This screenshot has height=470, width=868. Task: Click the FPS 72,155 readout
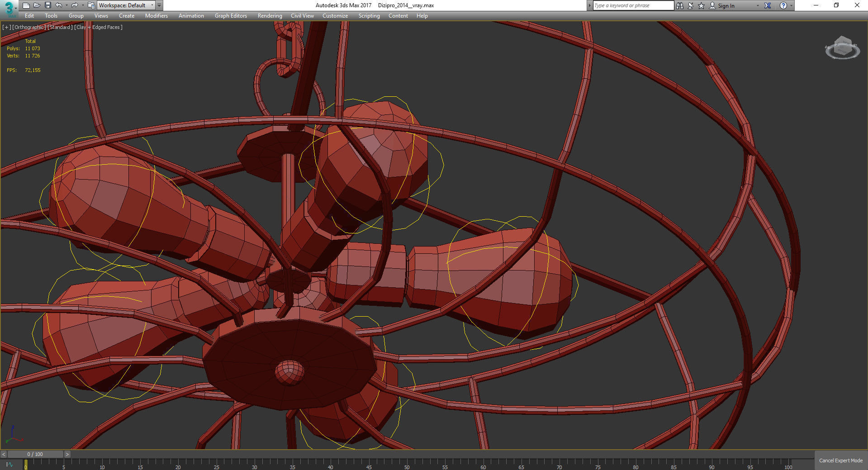click(24, 70)
